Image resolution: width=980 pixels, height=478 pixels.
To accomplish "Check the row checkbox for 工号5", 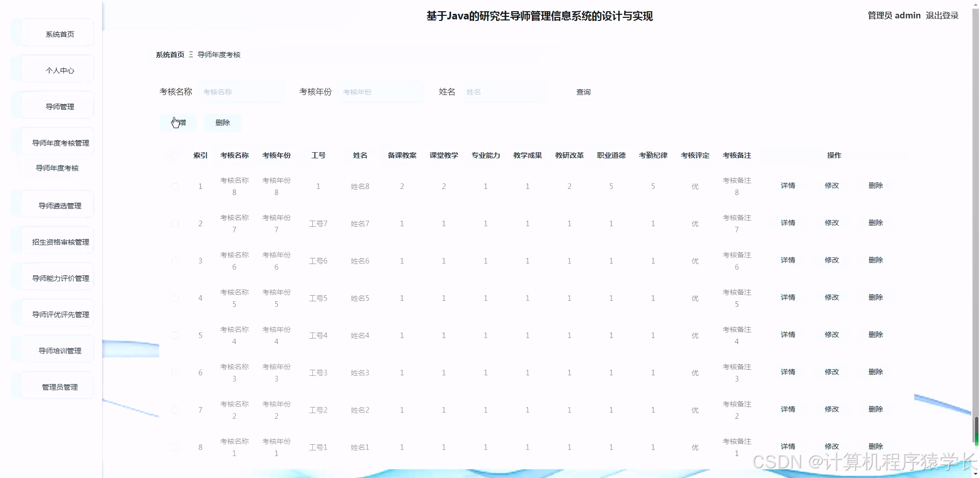I will coord(176,298).
